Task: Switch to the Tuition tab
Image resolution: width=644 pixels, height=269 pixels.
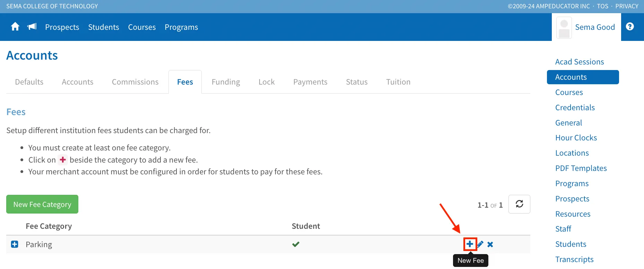Action: [x=398, y=82]
